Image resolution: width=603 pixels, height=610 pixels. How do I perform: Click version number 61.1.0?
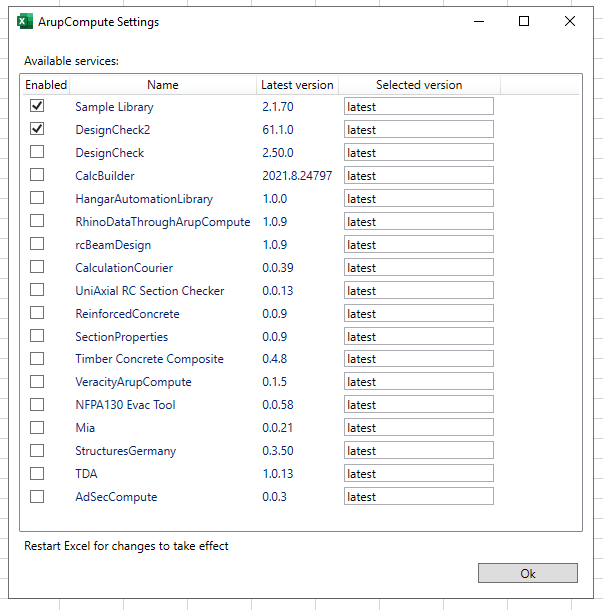(278, 130)
